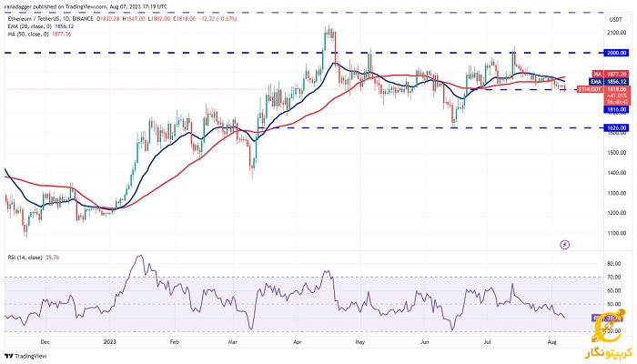Viewport: 637px width, 364px height.
Task: Click the blue 1626.00 support level label
Action: pyautogui.click(x=618, y=128)
